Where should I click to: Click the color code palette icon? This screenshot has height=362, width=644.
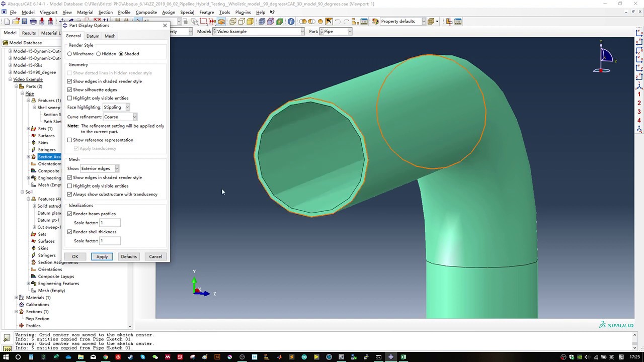(375, 21)
